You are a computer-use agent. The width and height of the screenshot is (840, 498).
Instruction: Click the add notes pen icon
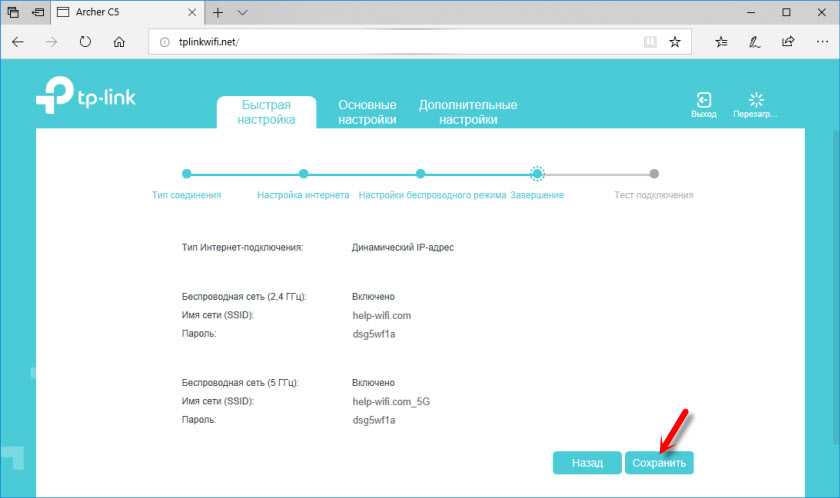(755, 42)
